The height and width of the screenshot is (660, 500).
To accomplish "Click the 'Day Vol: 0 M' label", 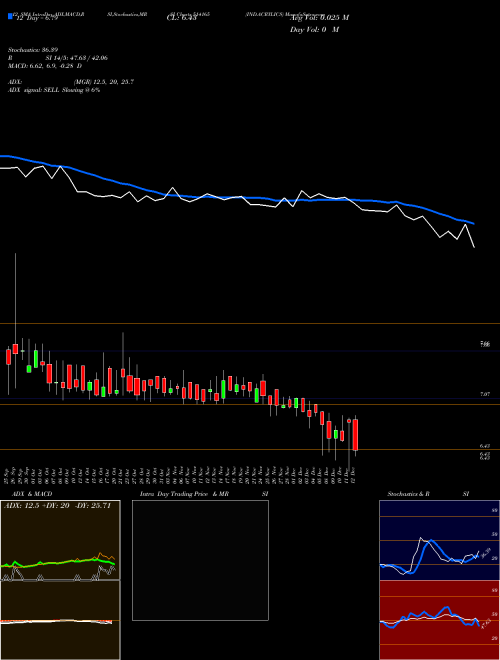I will [x=314, y=29].
